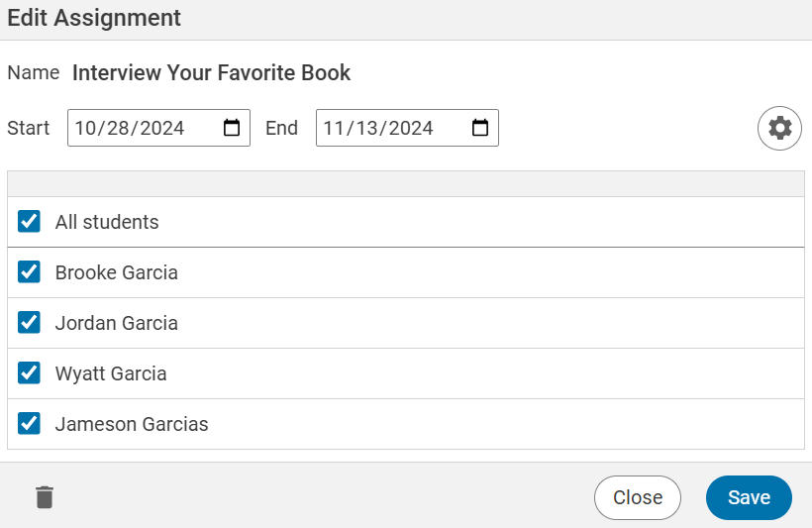Click the All students label text
The image size is (812, 528).
click(107, 222)
